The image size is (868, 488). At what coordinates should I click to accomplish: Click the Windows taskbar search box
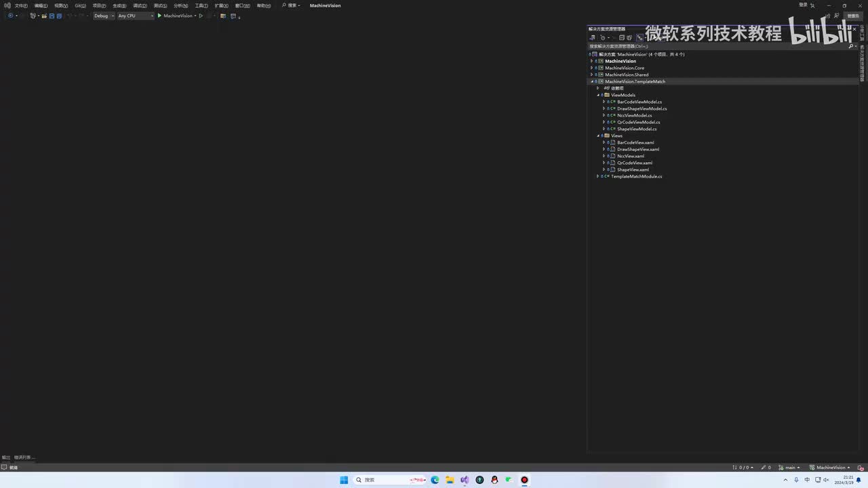coord(390,480)
